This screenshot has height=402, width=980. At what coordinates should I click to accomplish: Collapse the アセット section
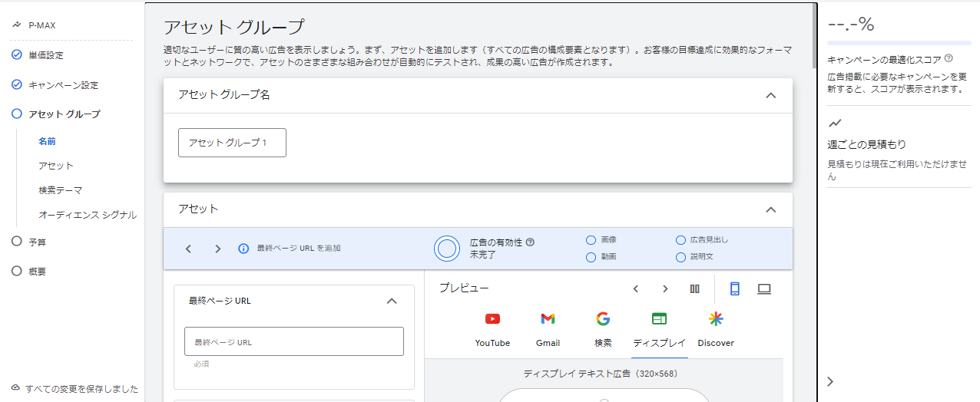tap(771, 209)
